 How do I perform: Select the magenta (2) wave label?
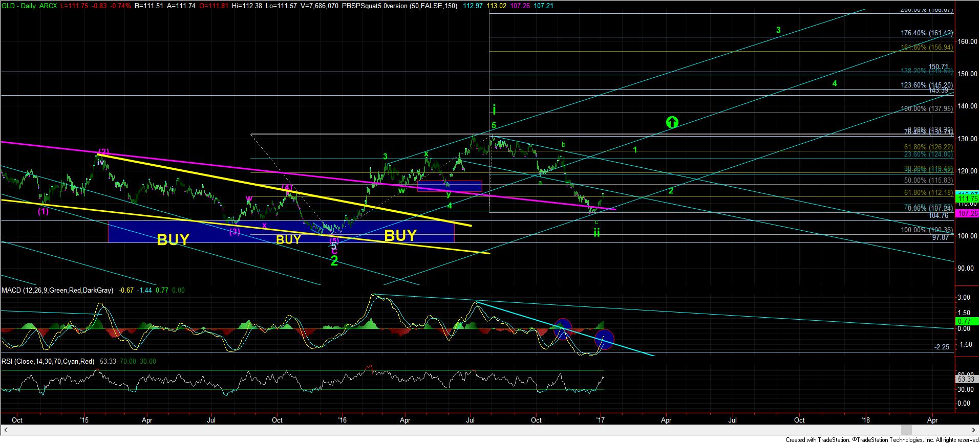pyautogui.click(x=103, y=152)
